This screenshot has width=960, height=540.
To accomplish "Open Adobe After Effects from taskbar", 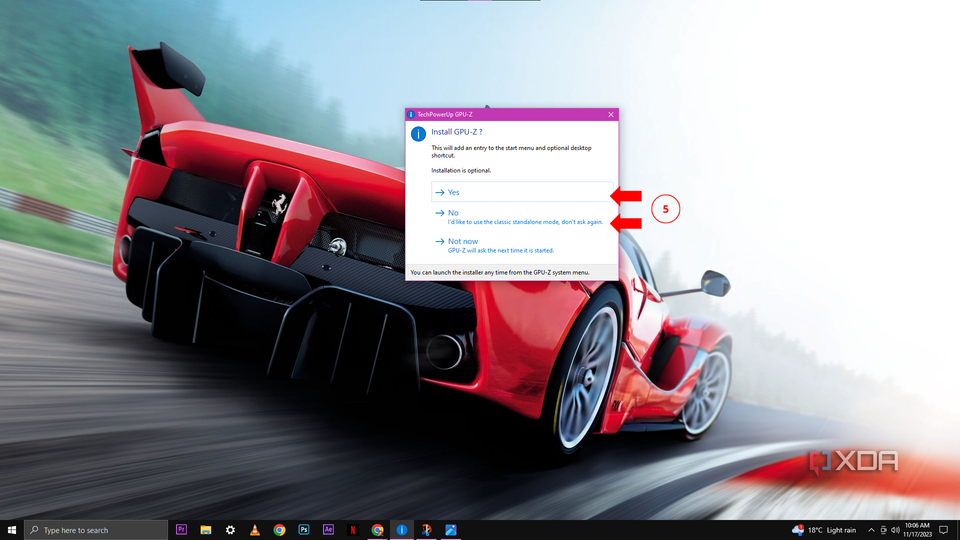I will pyautogui.click(x=328, y=530).
